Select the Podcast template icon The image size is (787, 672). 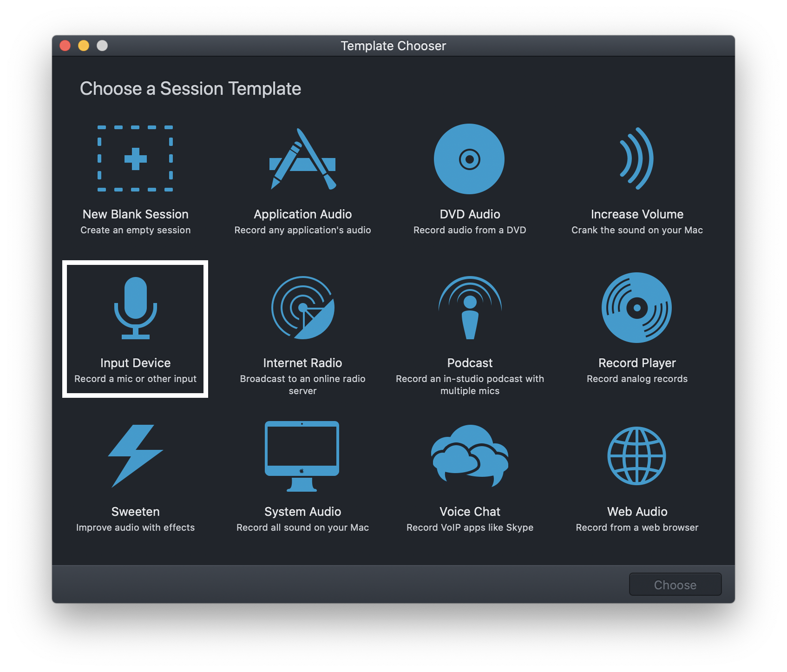click(x=470, y=308)
